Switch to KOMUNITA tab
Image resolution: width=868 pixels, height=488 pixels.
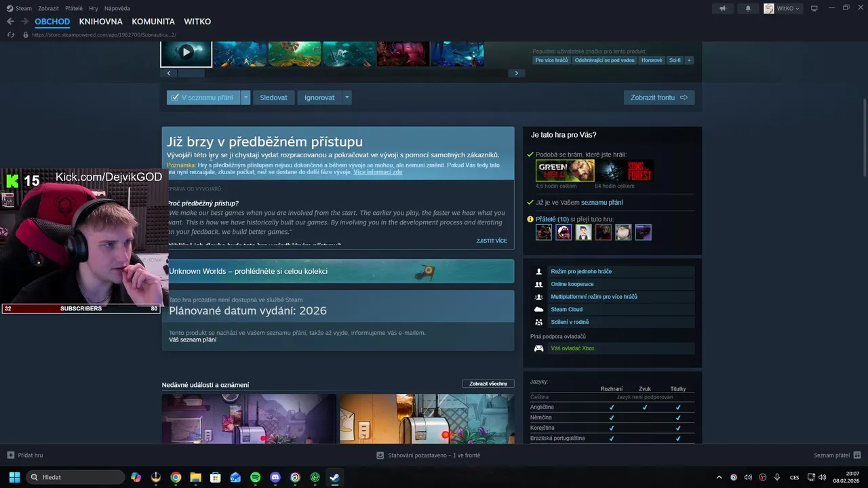(x=153, y=22)
